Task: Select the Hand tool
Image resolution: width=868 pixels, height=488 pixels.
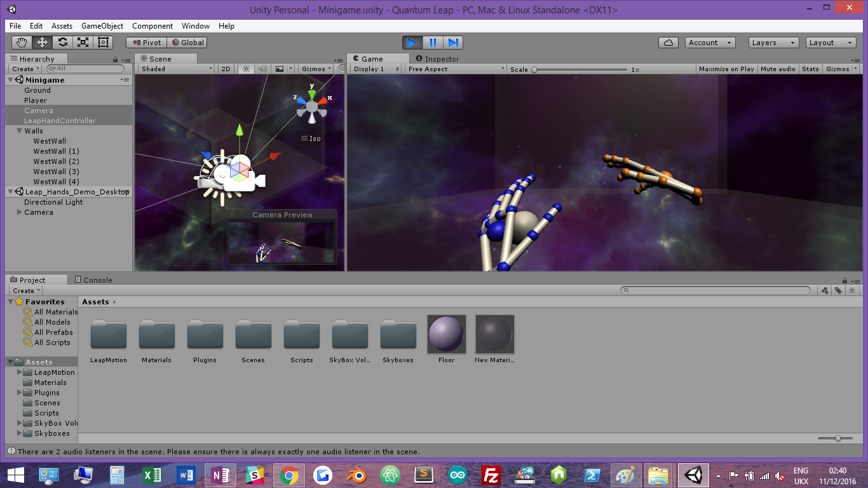Action: 22,43
